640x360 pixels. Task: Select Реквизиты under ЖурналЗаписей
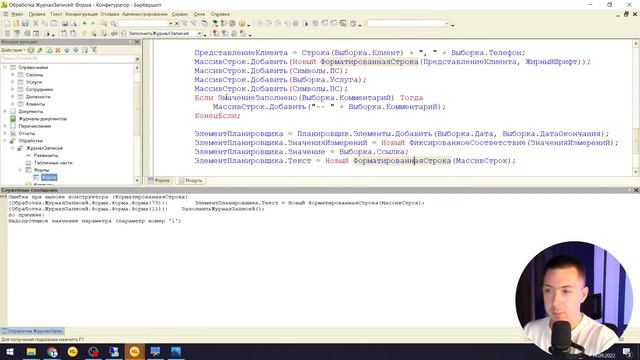point(46,156)
